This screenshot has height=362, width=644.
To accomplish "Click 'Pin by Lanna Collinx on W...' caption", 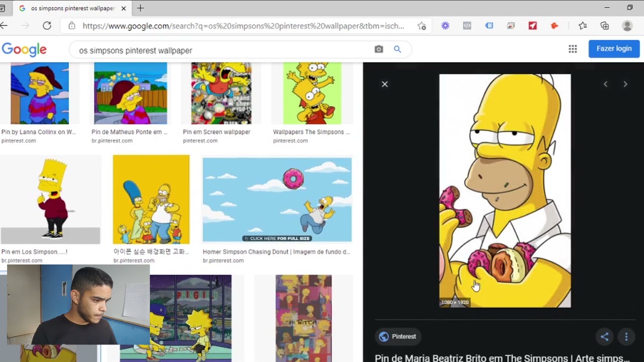I will point(39,132).
